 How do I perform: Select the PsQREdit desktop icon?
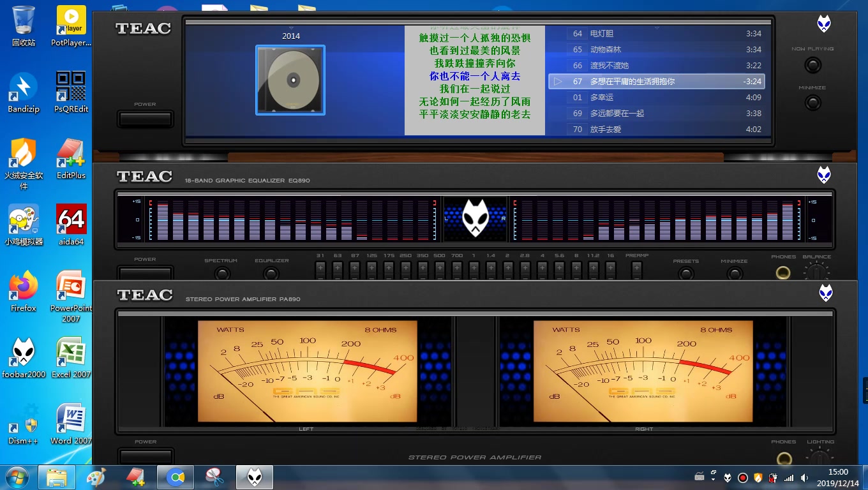point(71,93)
